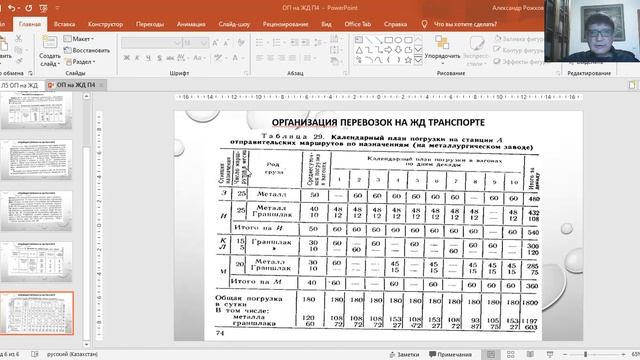Open the font size combo box
640x360 pixels.
[x=196, y=43]
